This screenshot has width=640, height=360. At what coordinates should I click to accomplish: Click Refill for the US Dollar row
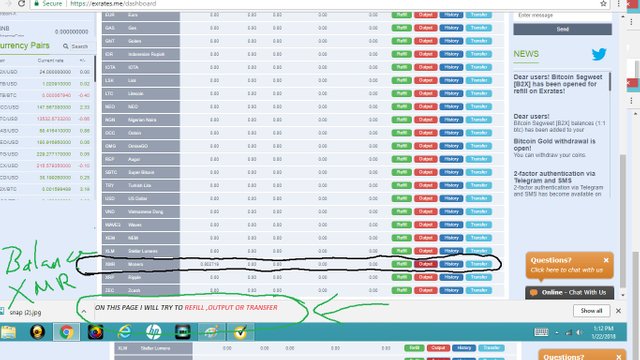click(x=402, y=198)
